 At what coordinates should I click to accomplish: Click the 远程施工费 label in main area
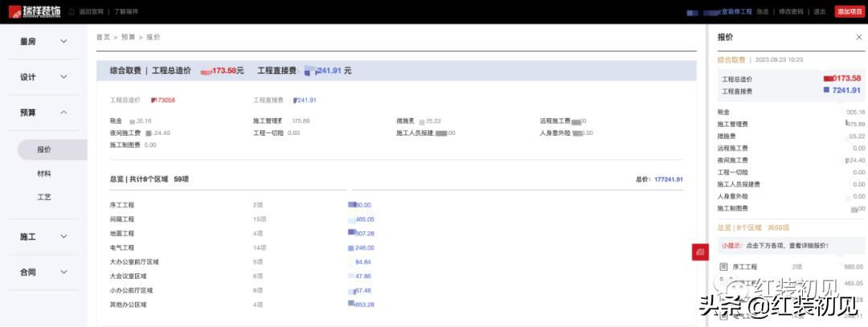click(555, 121)
